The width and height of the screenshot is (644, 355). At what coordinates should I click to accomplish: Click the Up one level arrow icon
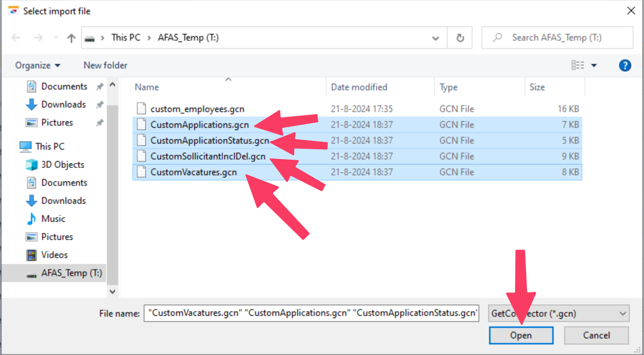coord(71,38)
